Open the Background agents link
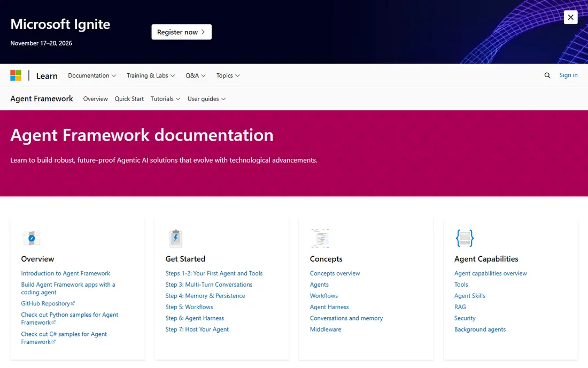 479,329
